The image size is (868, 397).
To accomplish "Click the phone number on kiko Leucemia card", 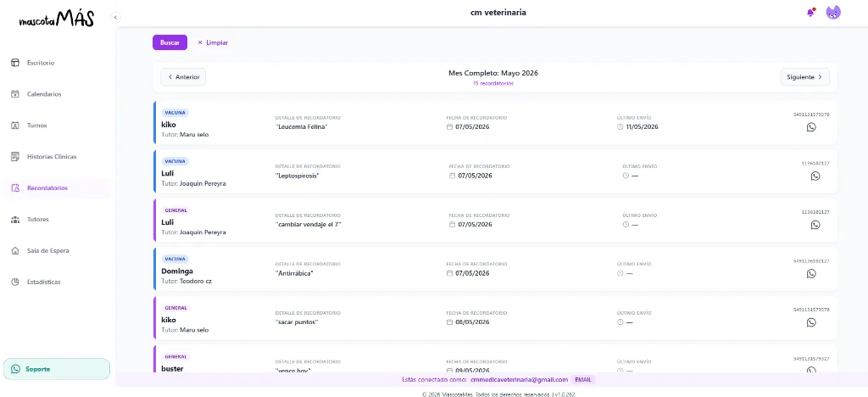I will 811,114.
